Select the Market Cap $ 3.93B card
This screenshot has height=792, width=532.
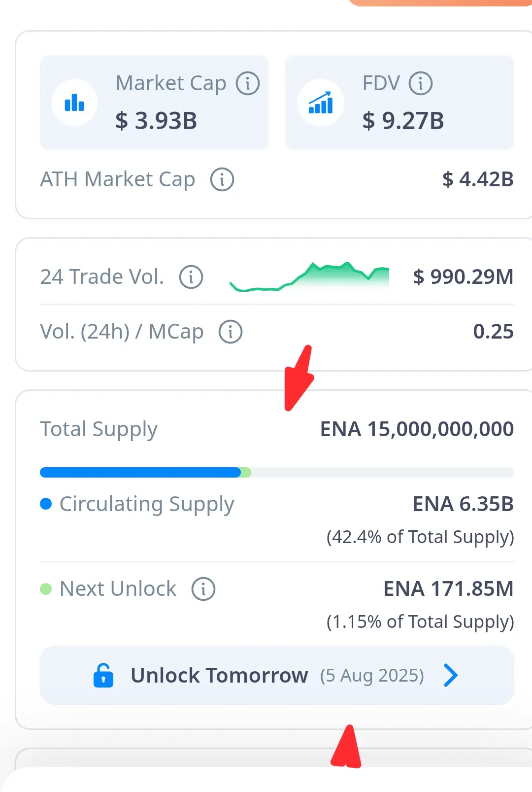154,103
